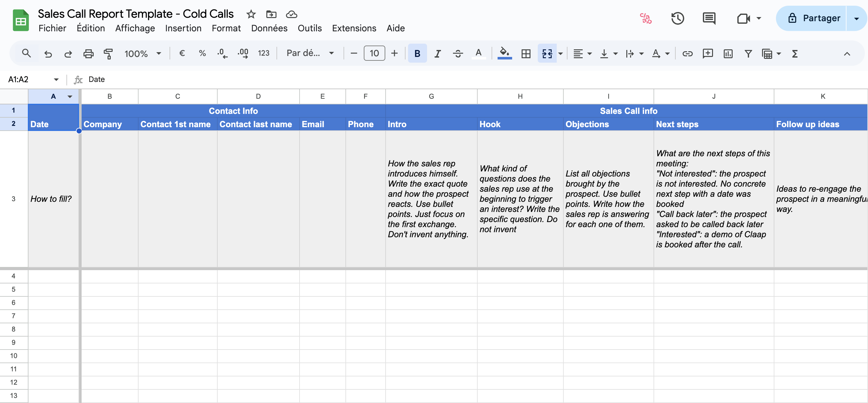Image resolution: width=868 pixels, height=403 pixels.
Task: Open the comments panel icon
Action: pos(709,18)
